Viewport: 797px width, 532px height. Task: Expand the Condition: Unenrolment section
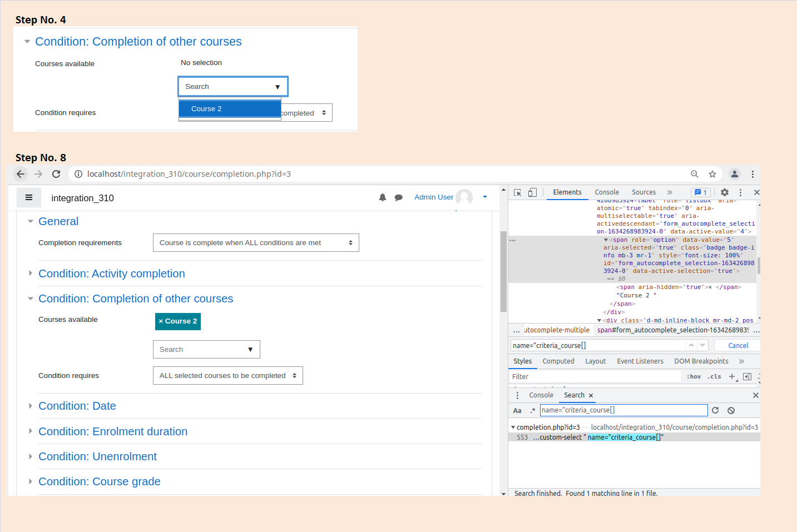(x=31, y=456)
